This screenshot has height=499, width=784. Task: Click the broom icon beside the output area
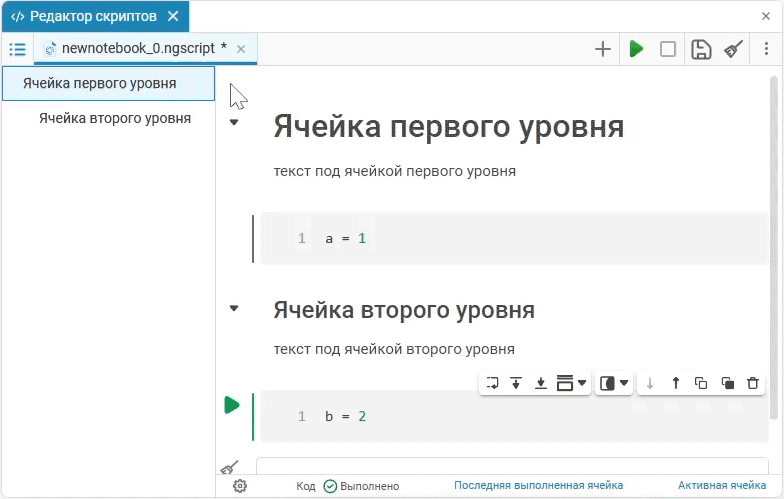(230, 468)
